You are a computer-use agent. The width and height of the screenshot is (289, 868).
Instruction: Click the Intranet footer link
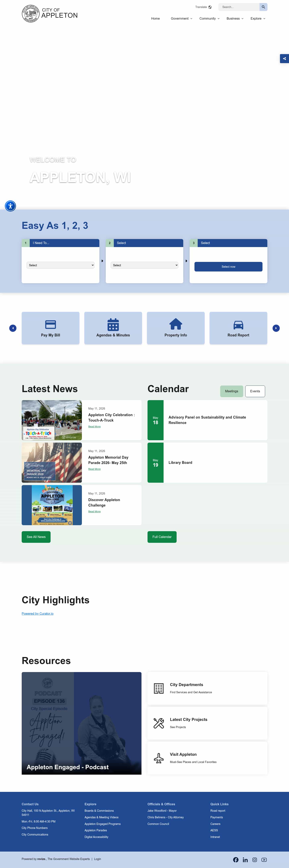215,837
